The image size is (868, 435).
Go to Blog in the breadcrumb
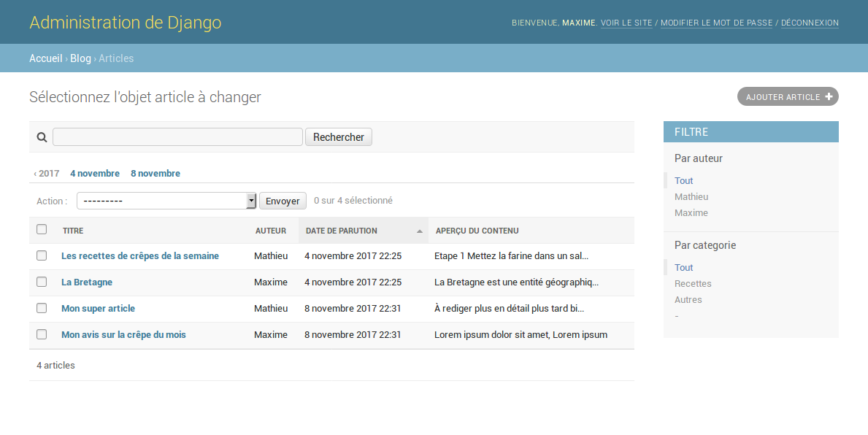tap(80, 58)
